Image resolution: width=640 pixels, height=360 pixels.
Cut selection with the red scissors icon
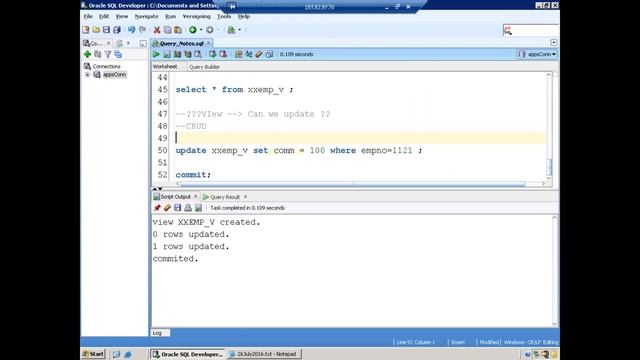(157, 30)
